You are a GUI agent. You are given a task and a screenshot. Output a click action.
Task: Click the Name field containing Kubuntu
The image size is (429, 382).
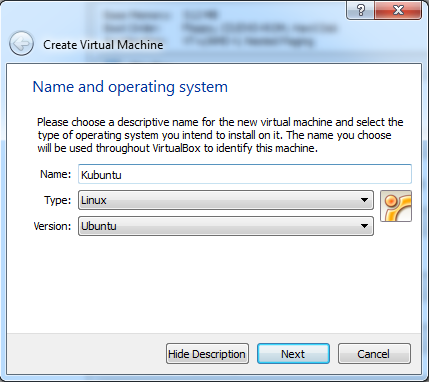click(245, 174)
